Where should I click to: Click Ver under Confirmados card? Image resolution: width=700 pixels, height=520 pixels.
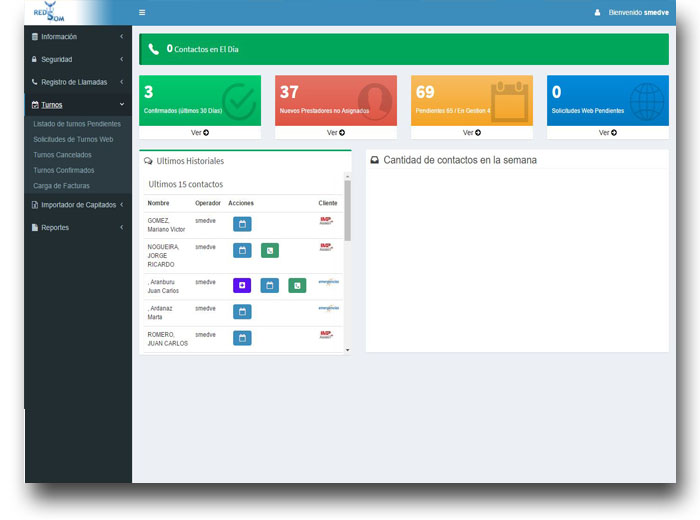pyautogui.click(x=200, y=132)
